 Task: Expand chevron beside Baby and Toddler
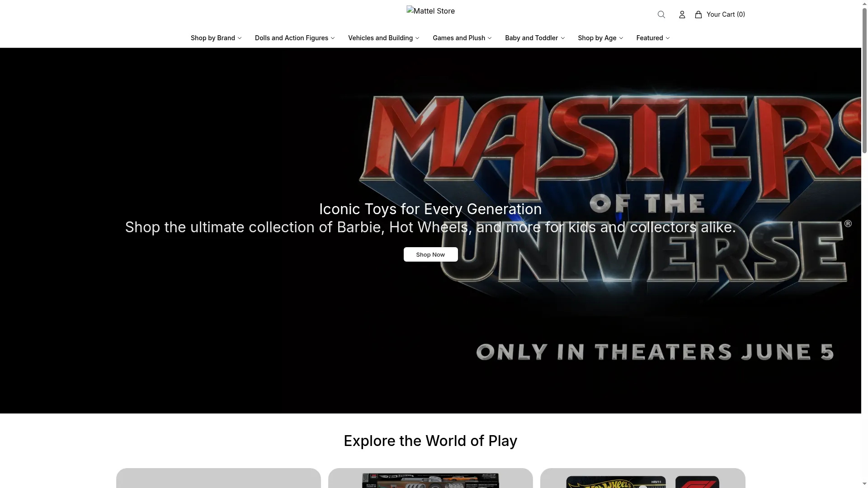pos(563,38)
